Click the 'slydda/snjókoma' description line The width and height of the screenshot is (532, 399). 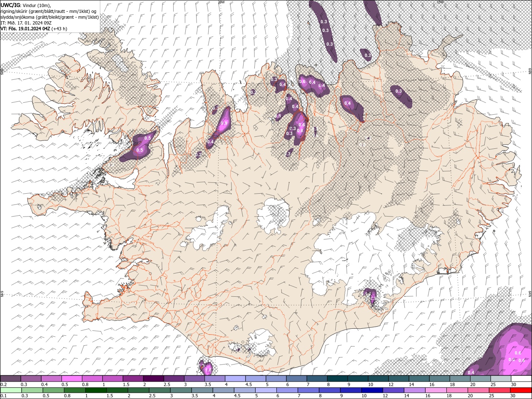tap(50, 17)
